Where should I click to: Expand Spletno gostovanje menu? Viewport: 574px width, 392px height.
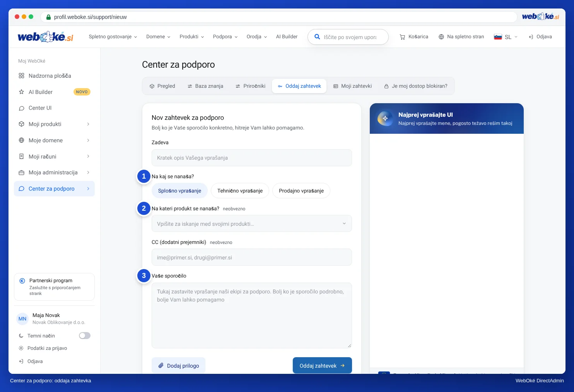[113, 37]
